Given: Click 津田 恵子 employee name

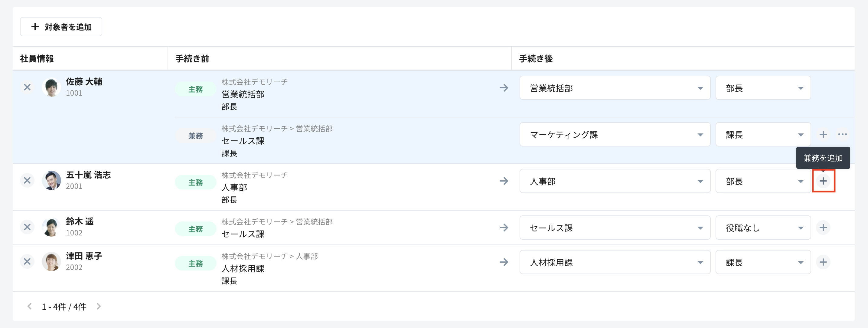Looking at the screenshot, I should tap(84, 256).
